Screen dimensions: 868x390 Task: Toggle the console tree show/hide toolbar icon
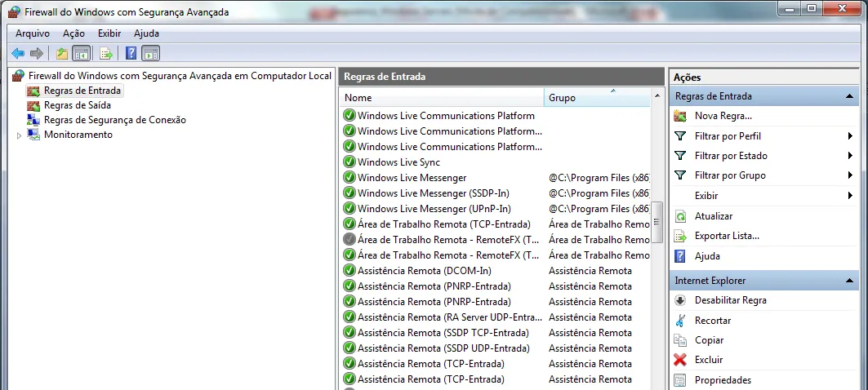pyautogui.click(x=82, y=53)
